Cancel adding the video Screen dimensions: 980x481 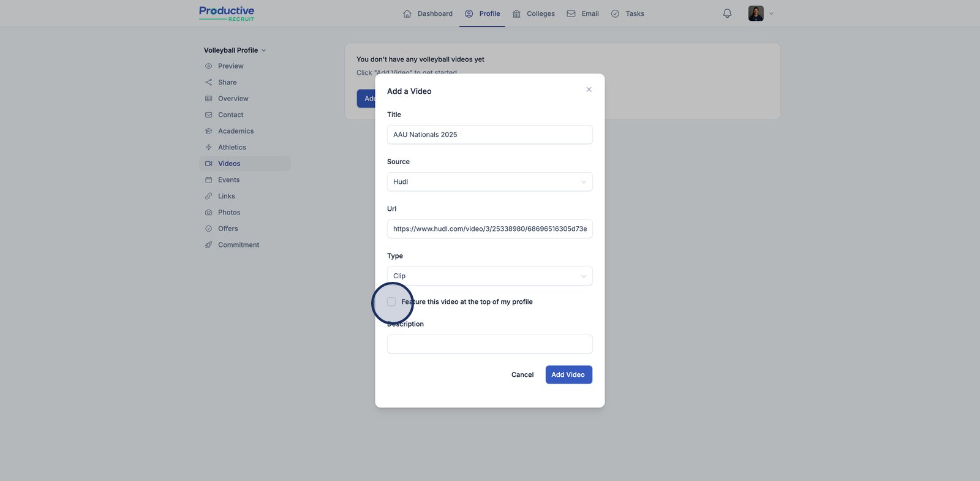[x=522, y=375]
